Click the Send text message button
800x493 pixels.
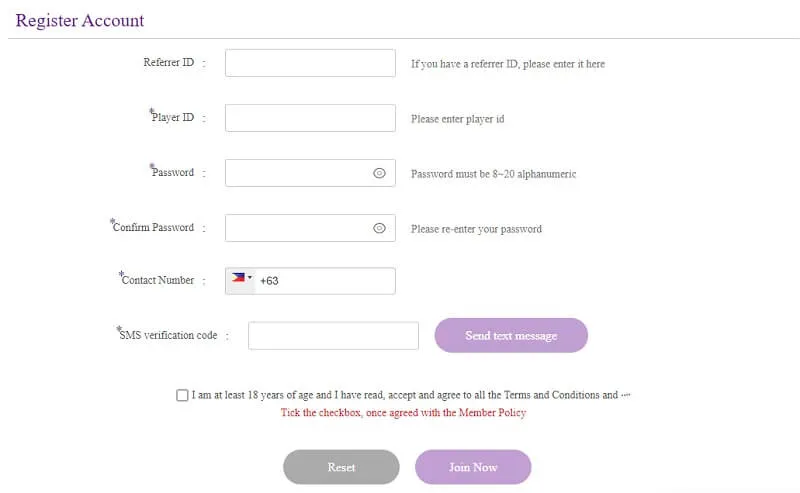click(x=511, y=335)
